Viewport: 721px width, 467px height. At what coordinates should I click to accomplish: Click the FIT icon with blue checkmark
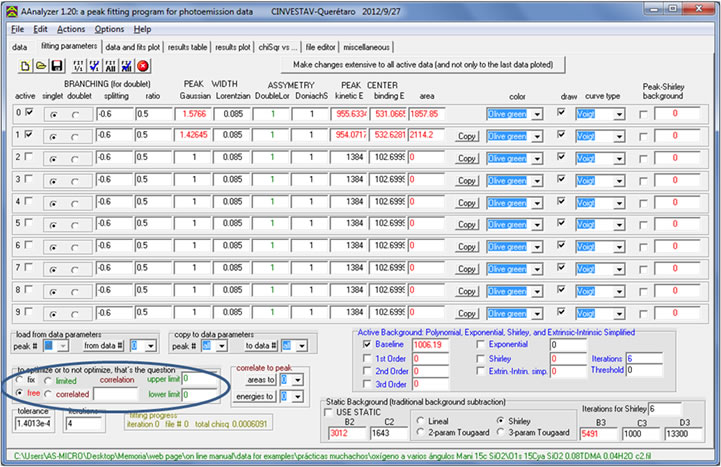tap(93, 66)
